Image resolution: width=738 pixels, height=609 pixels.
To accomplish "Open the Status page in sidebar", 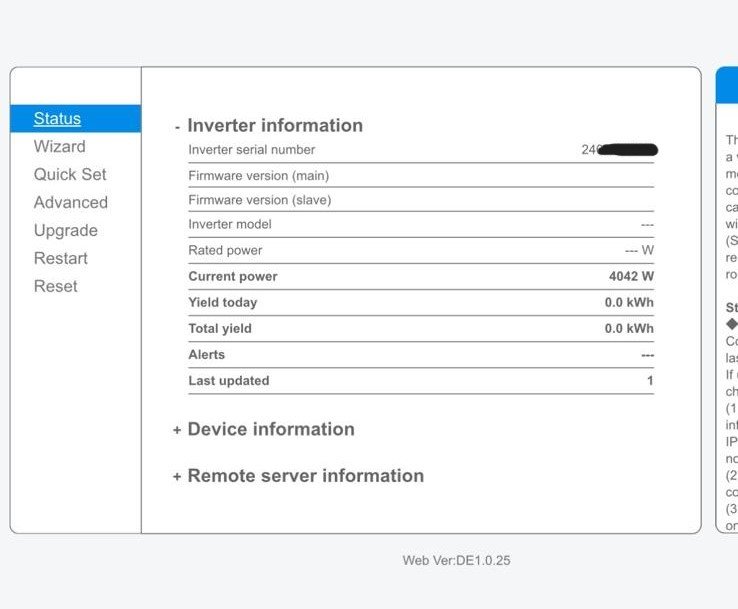I will point(57,118).
